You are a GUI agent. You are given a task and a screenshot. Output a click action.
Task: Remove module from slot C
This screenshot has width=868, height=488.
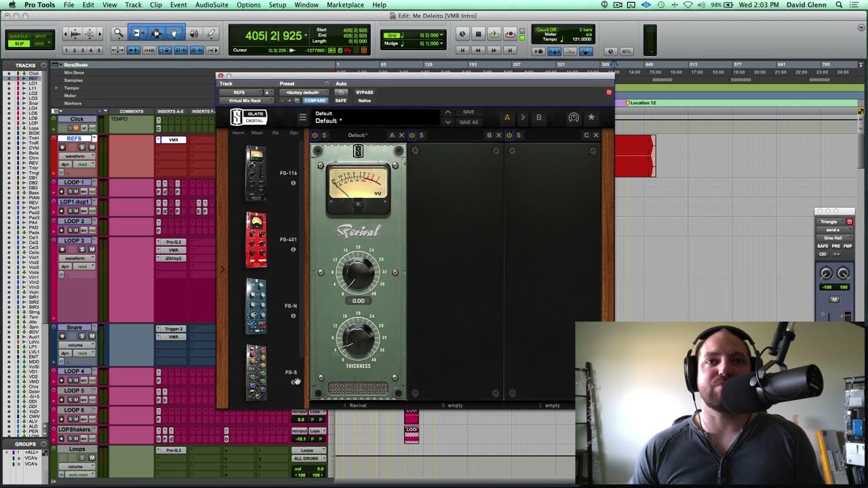click(x=596, y=135)
